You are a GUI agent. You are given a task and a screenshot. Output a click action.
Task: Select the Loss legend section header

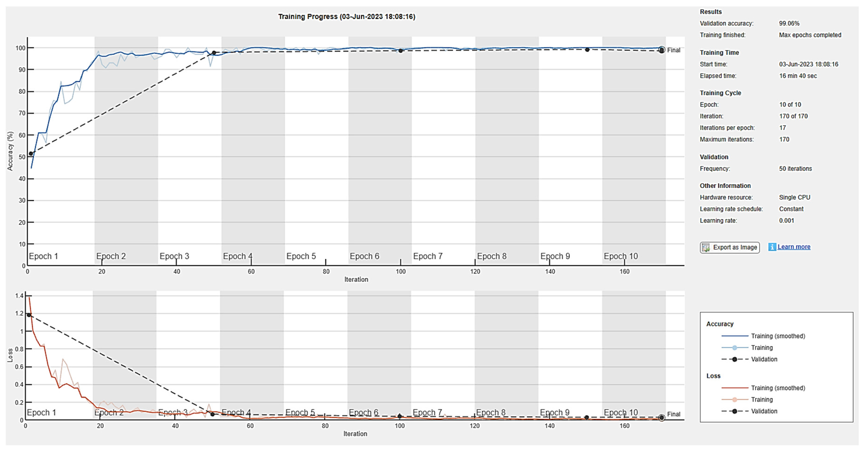click(x=713, y=376)
